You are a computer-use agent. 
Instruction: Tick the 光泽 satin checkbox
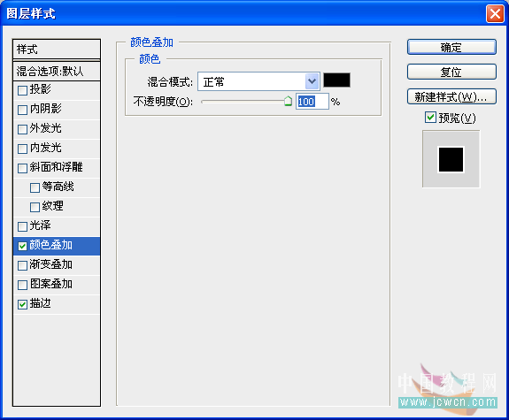pyautogui.click(x=22, y=226)
